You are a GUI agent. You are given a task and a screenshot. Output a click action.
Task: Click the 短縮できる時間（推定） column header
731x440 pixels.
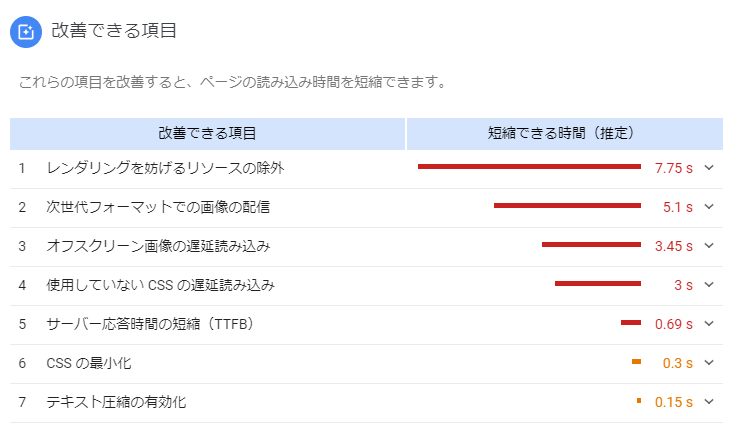(x=564, y=133)
